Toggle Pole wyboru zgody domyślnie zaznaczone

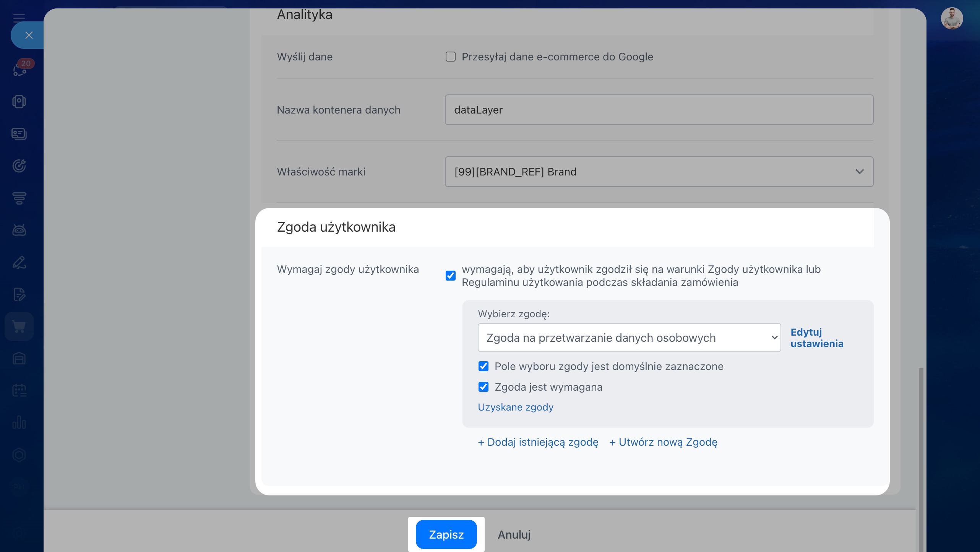point(483,366)
